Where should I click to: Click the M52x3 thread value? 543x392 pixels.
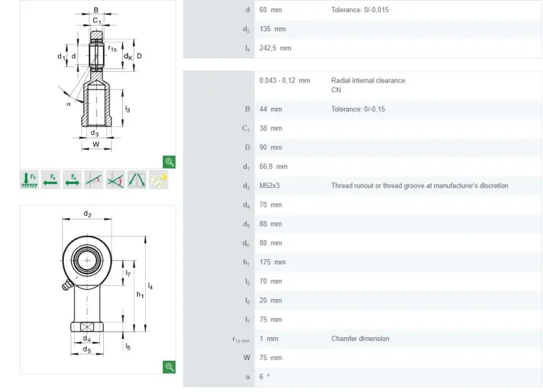[x=269, y=186]
